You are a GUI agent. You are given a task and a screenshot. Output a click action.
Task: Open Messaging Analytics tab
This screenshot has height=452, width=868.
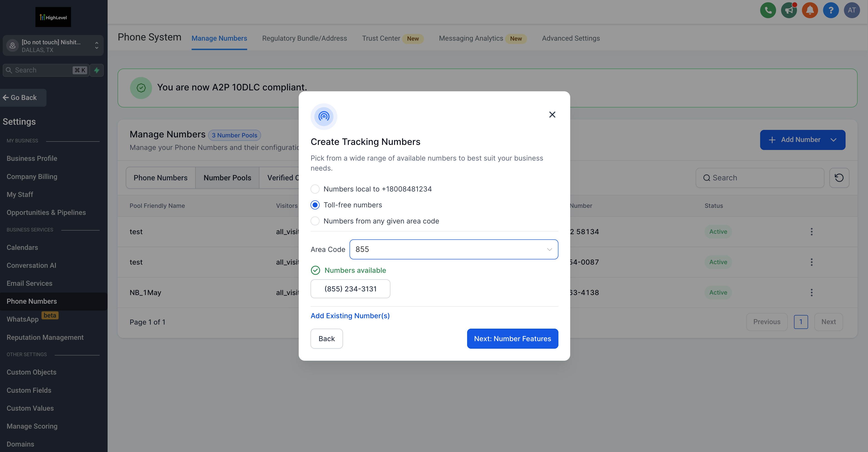pyautogui.click(x=471, y=38)
